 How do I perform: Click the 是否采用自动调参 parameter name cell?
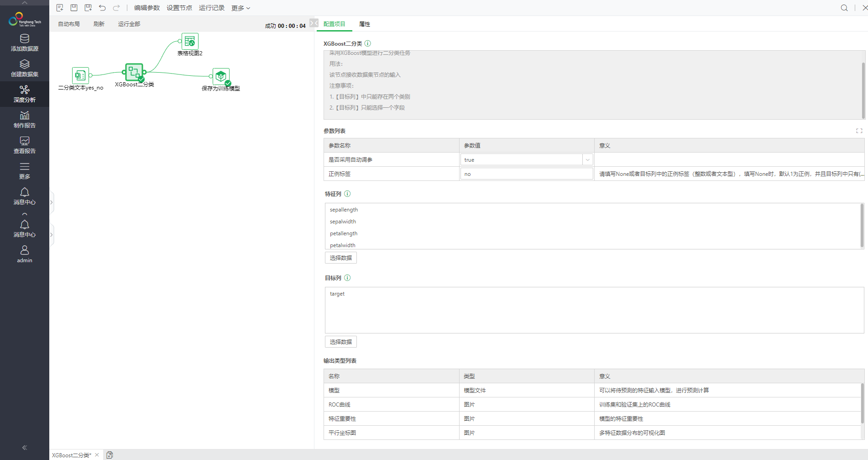pyautogui.click(x=392, y=159)
